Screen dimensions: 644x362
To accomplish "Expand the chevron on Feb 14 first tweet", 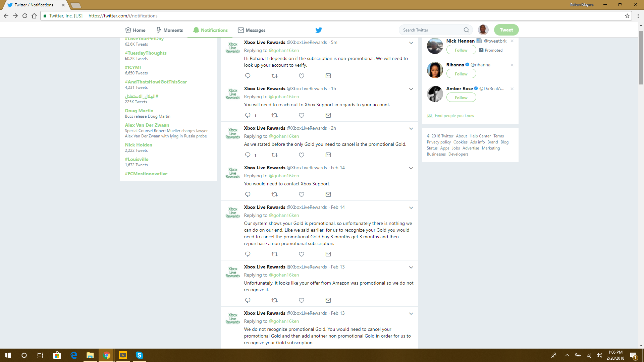I will click(411, 168).
